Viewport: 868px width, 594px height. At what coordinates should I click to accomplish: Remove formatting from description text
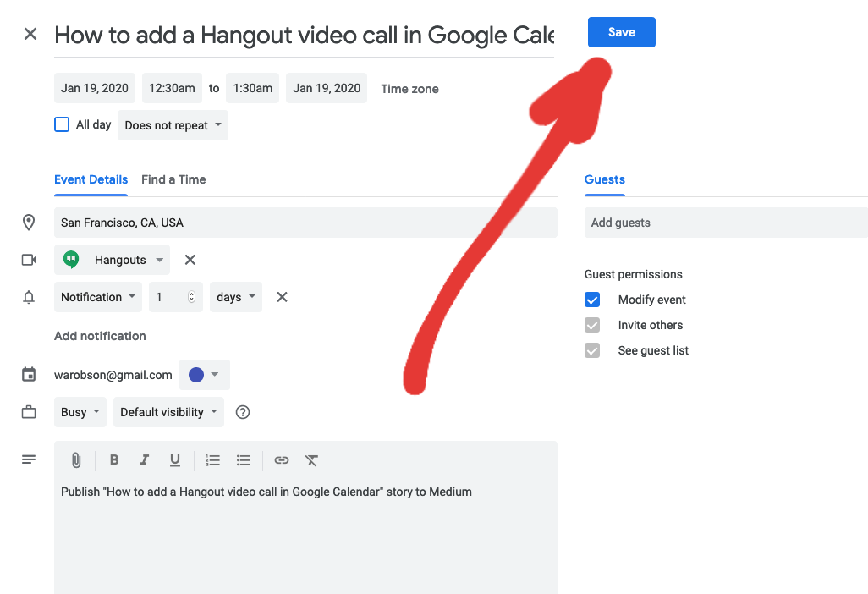coord(311,460)
